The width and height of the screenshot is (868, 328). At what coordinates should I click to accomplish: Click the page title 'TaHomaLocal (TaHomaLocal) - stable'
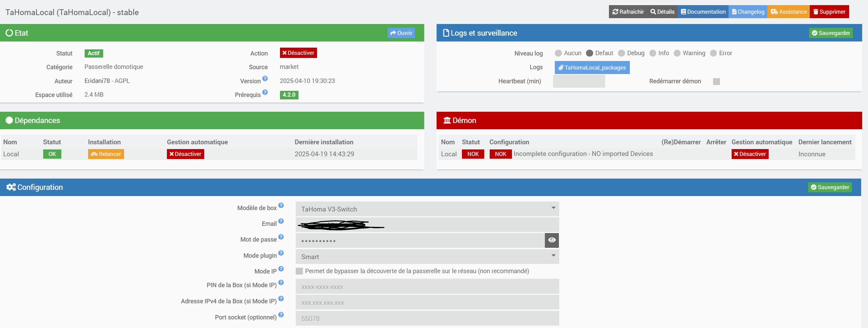(72, 12)
